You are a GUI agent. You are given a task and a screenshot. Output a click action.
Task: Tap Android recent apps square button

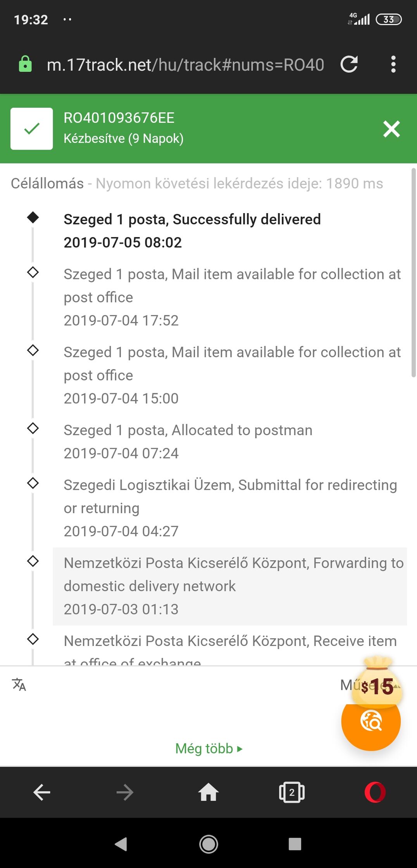click(295, 844)
